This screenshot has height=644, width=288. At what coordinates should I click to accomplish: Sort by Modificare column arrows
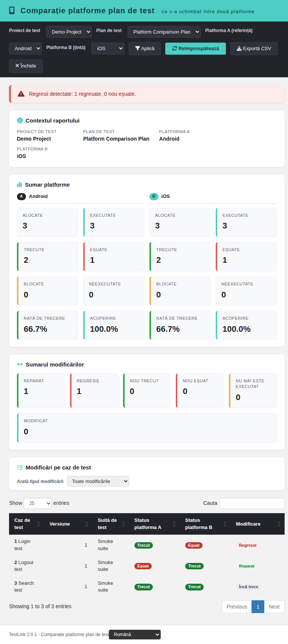(x=279, y=524)
